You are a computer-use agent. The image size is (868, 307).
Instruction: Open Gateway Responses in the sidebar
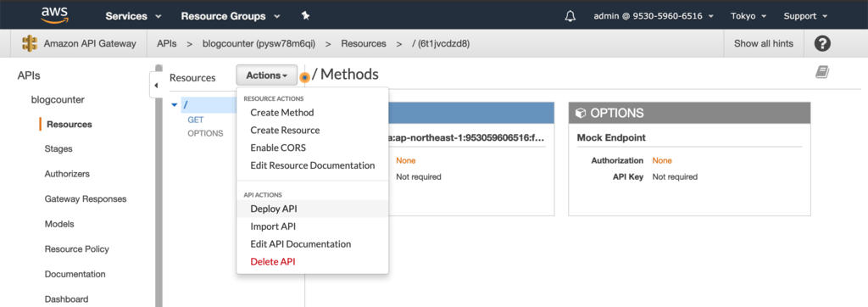[86, 198]
